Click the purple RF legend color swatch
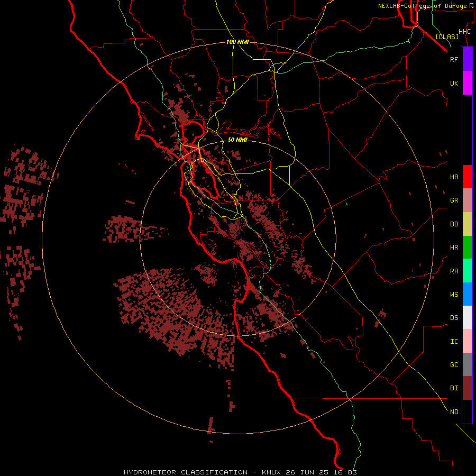Screen dimensions: 476x476 tap(467, 59)
